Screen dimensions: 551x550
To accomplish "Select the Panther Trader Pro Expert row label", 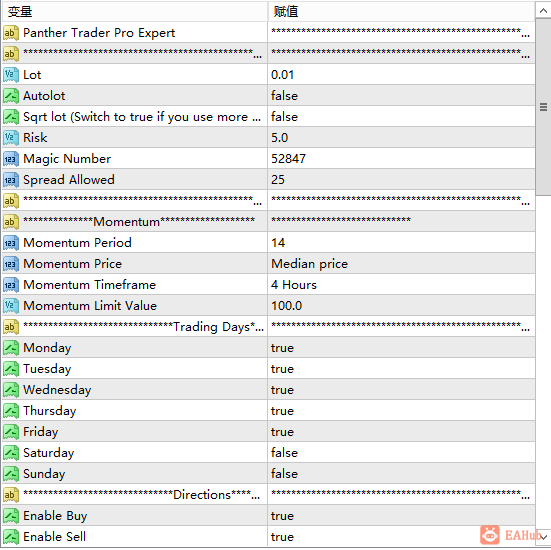I will coord(99,33).
